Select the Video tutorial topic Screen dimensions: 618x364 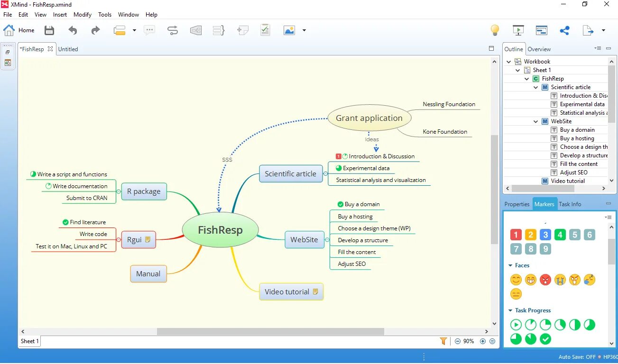[291, 291]
